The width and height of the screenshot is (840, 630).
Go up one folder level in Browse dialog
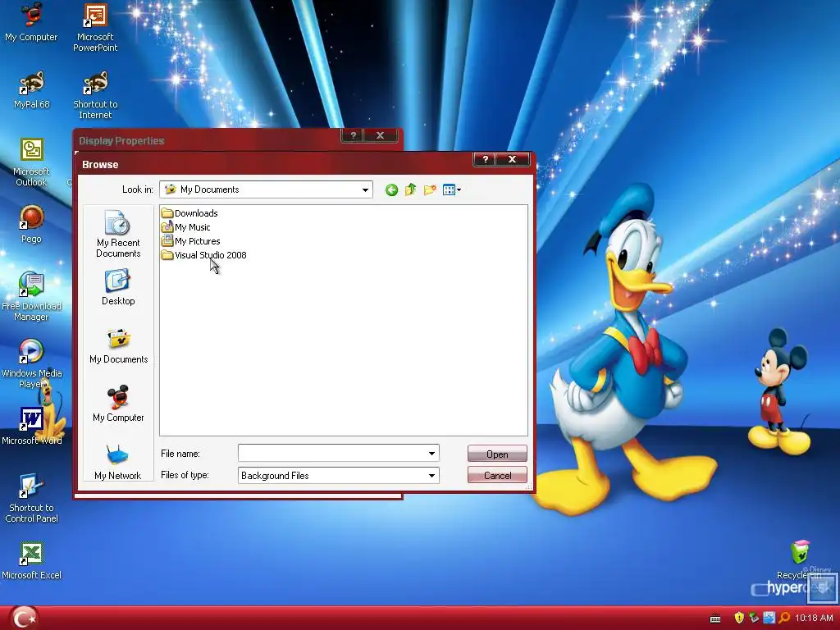tap(410, 189)
